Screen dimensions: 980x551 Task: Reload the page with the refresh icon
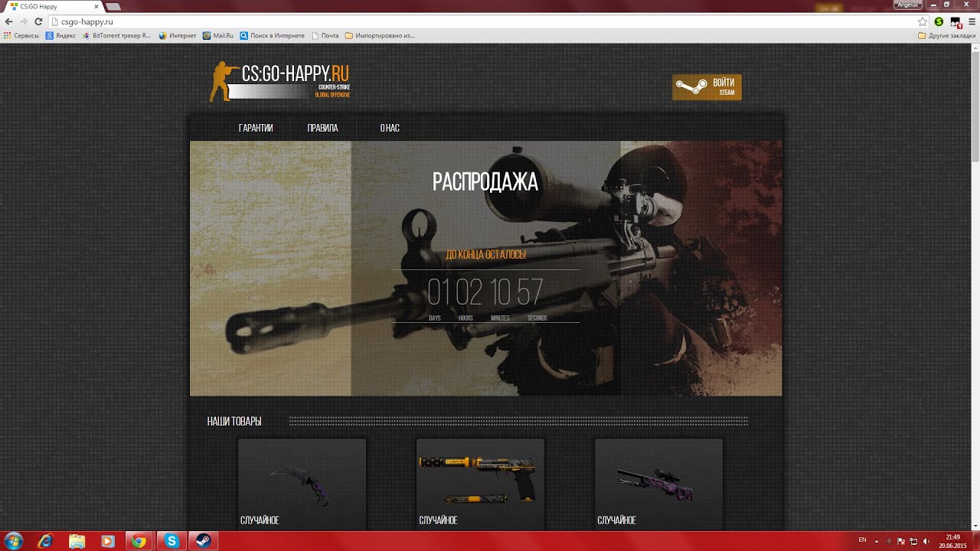[x=38, y=21]
